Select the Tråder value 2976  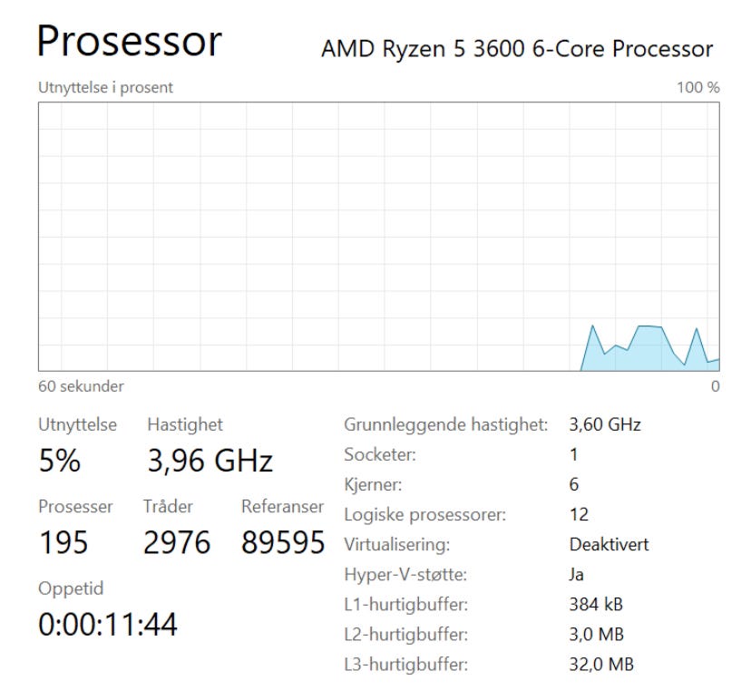[177, 543]
